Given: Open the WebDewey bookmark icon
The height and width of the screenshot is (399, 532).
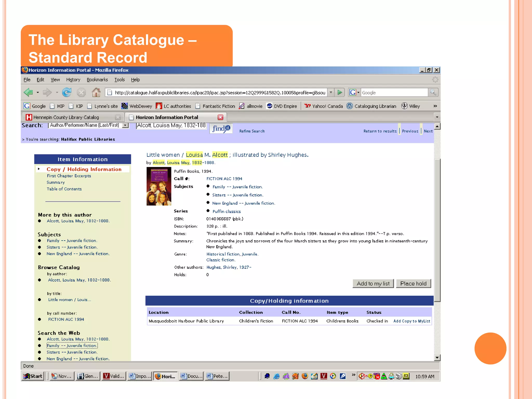Looking at the screenshot, I should (125, 106).
